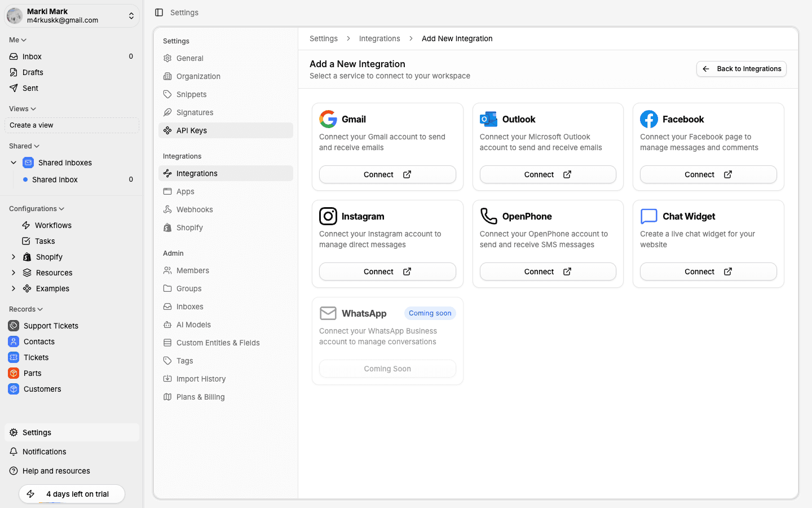
Task: Open the Customers record icon
Action: (x=14, y=389)
